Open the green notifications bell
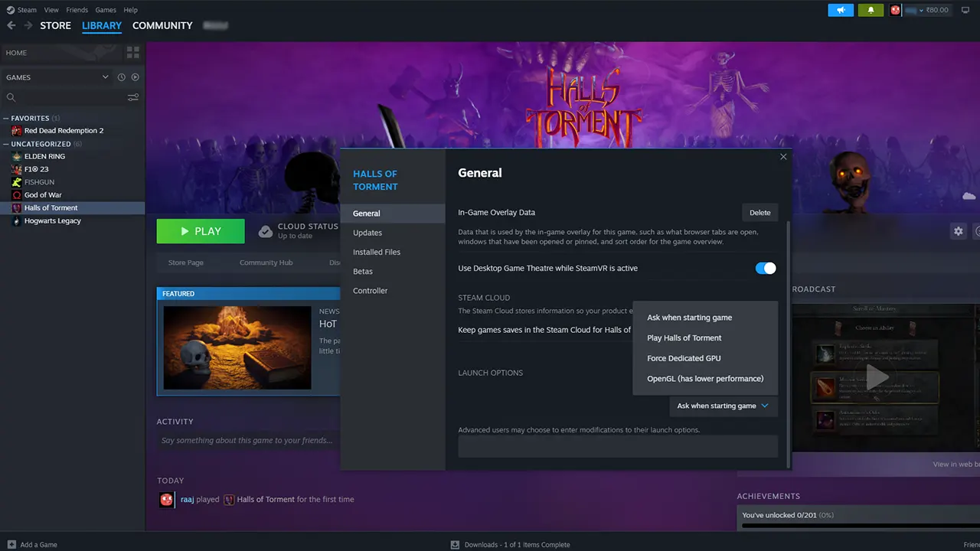Viewport: 980px width, 551px height. pos(871,10)
